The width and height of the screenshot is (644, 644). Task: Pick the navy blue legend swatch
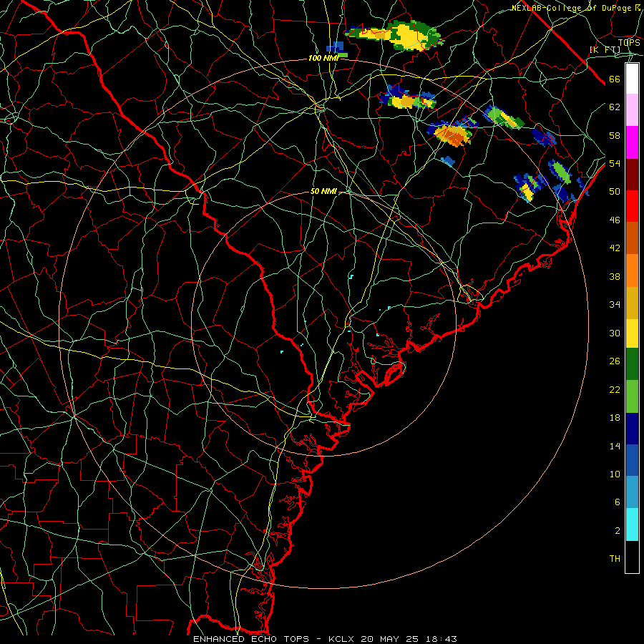[632, 429]
